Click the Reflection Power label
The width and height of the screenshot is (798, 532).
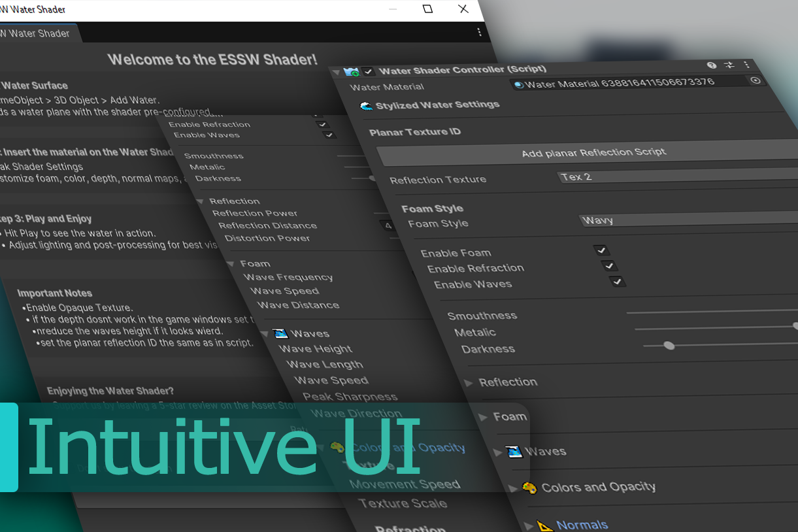pos(255,213)
